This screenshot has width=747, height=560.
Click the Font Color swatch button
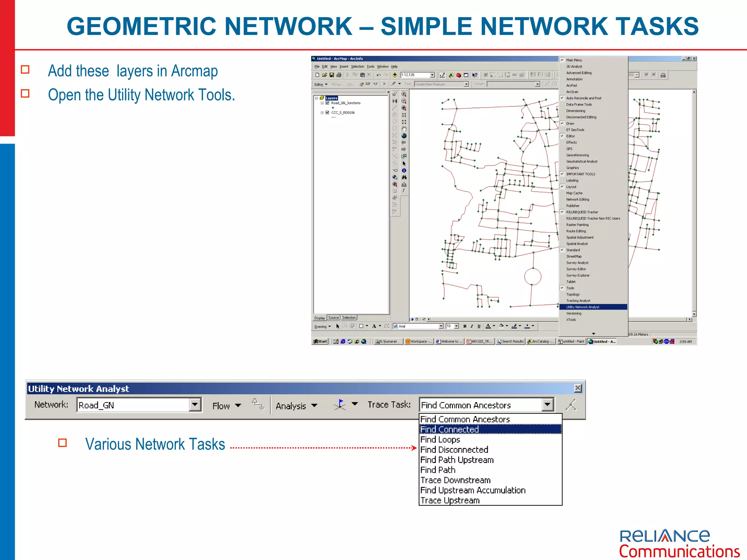point(488,326)
